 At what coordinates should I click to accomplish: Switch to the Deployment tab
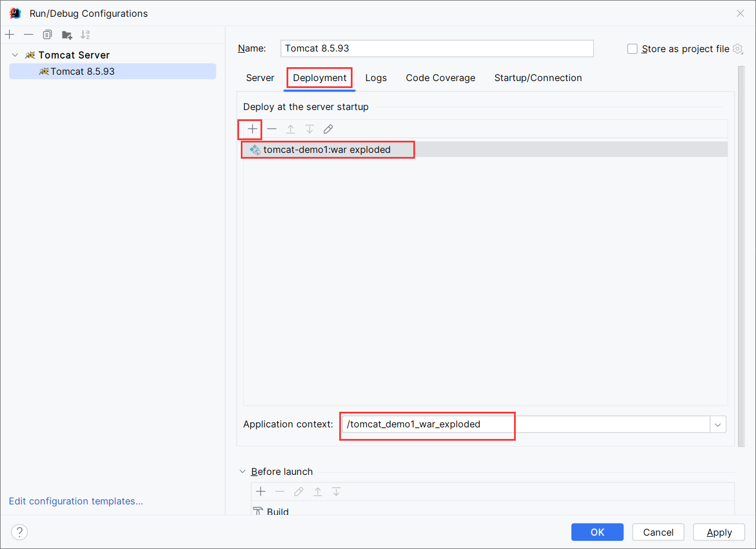click(x=320, y=78)
